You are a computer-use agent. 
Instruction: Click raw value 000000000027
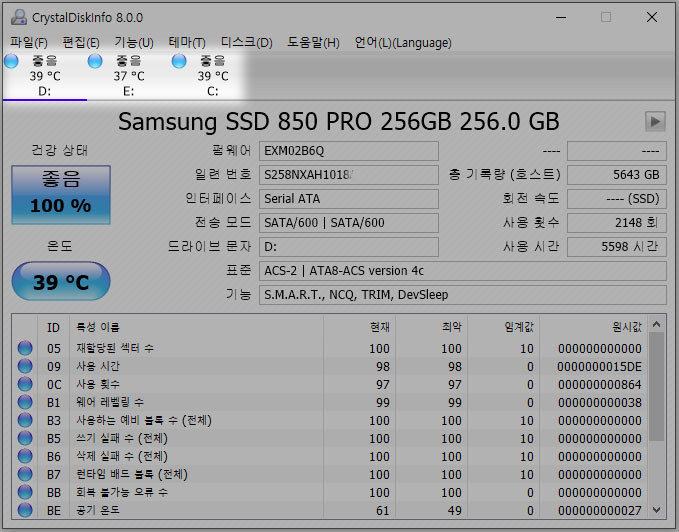click(600, 510)
